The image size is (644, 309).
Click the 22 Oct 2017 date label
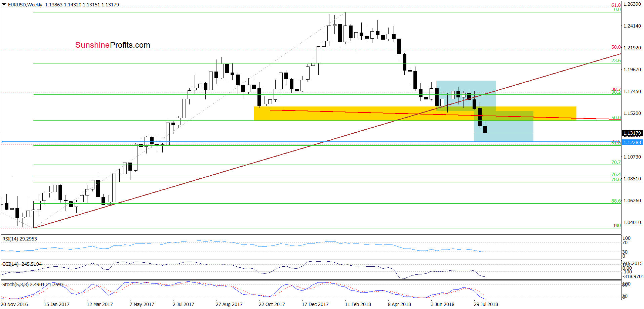click(x=272, y=304)
